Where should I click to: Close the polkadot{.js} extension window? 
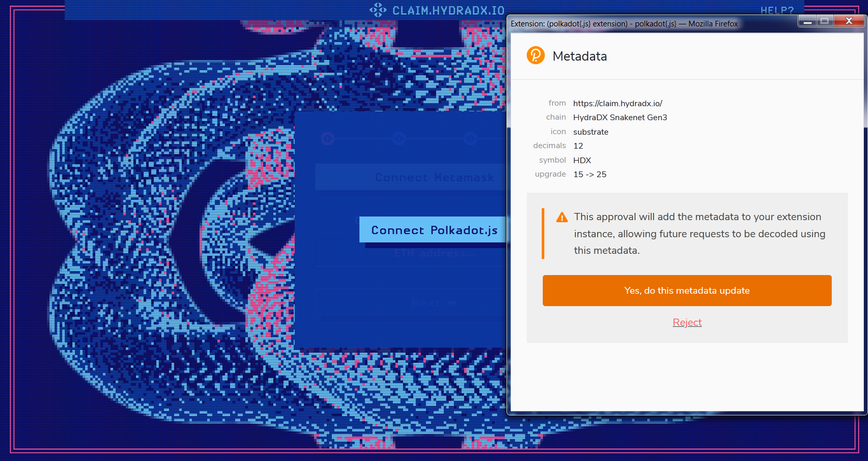coord(849,21)
